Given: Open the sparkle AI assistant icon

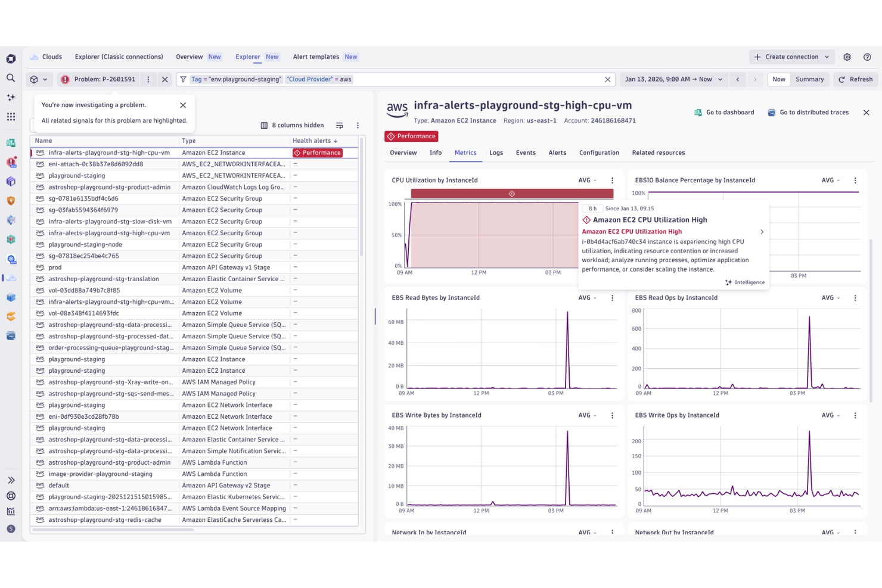Looking at the screenshot, I should tap(11, 97).
